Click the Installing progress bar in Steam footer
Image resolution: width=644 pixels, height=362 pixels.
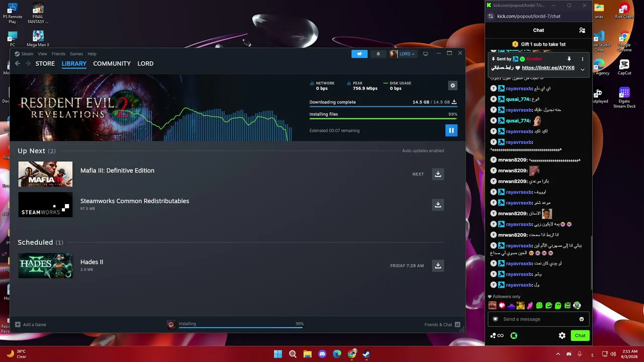pos(241,328)
